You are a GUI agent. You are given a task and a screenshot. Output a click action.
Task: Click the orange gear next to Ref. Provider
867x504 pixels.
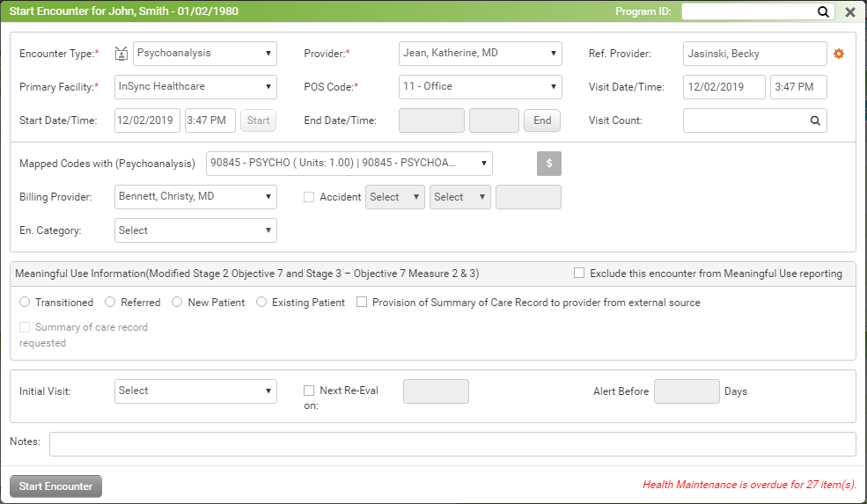click(x=839, y=54)
